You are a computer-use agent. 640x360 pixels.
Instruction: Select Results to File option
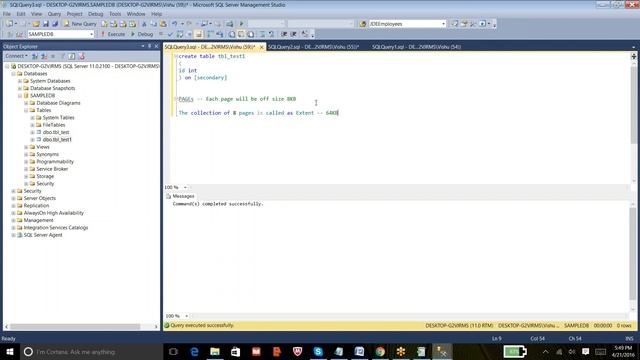click(251, 34)
